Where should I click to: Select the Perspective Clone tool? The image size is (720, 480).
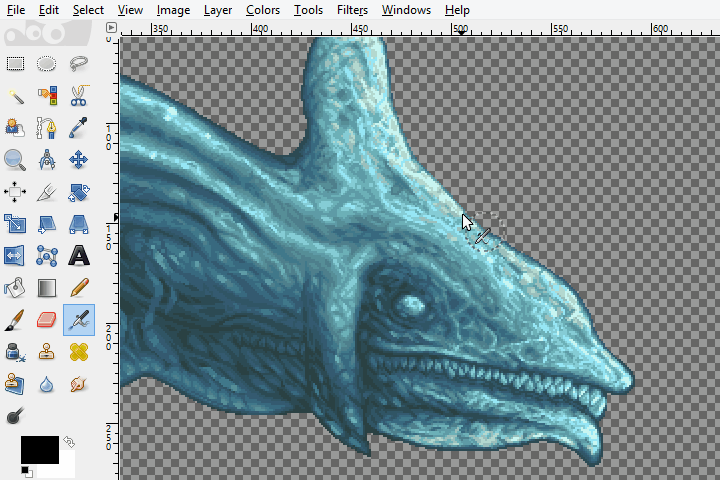15,384
